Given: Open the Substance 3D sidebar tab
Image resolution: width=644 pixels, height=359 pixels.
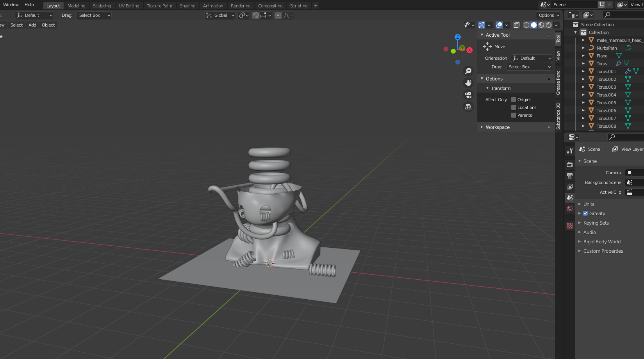Looking at the screenshot, I should [x=558, y=116].
